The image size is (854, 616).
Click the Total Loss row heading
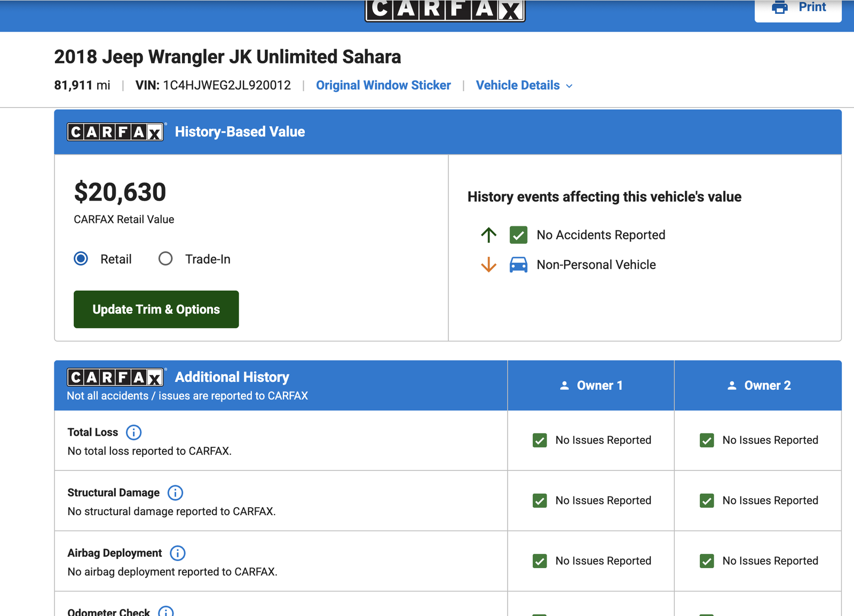(93, 432)
